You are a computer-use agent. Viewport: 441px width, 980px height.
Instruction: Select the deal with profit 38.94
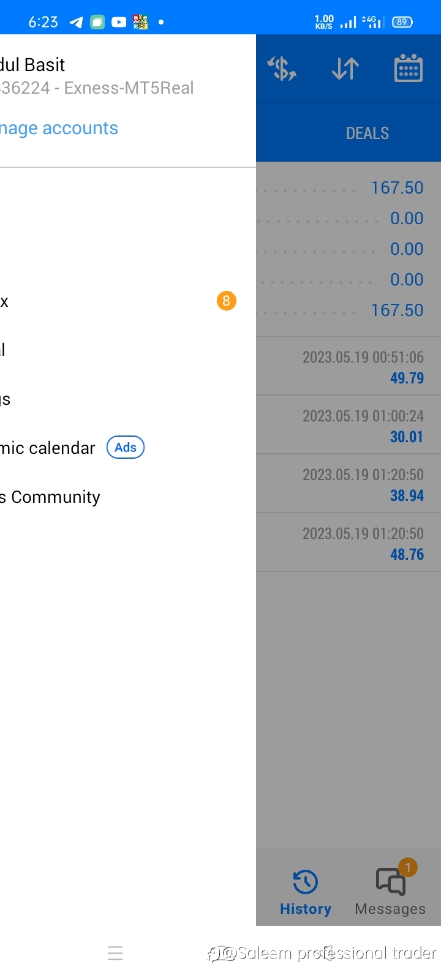click(349, 484)
